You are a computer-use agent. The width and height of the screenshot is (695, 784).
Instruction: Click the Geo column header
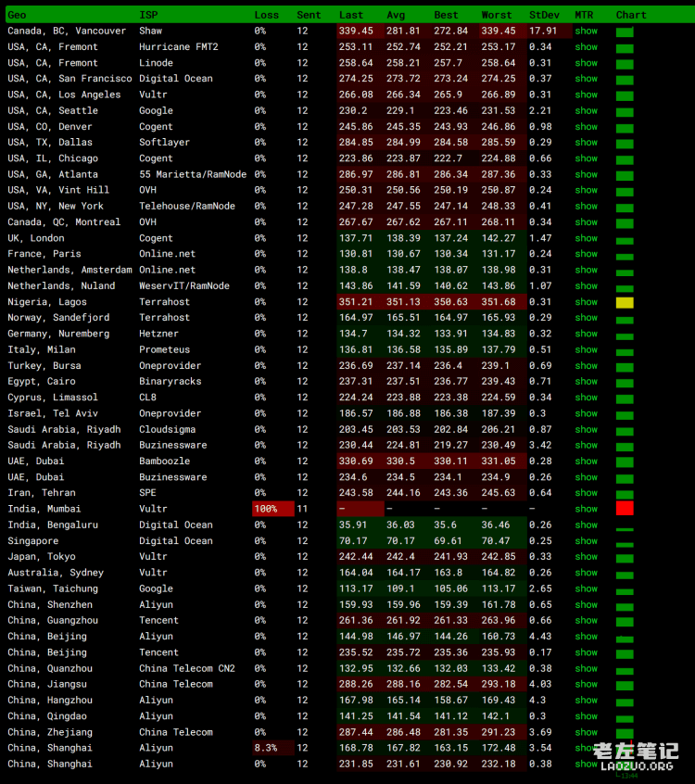click(x=17, y=15)
